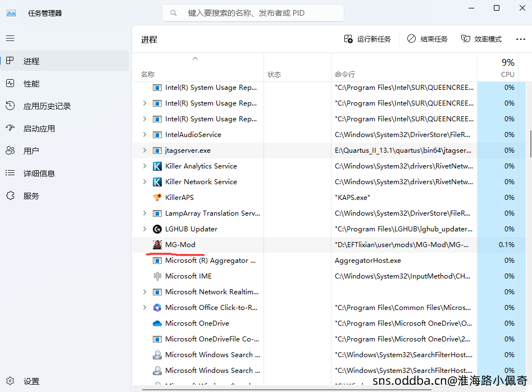532x392 pixels.
Task: Click the MG-Mod process icon
Action: coord(157,245)
